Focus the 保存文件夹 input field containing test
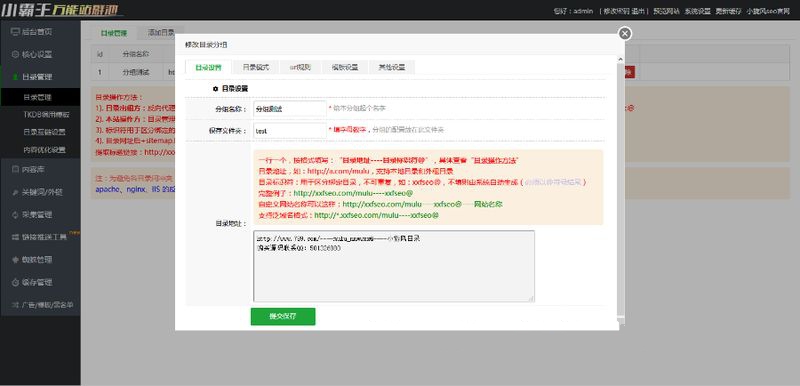The width and height of the screenshot is (800, 386). click(x=289, y=131)
